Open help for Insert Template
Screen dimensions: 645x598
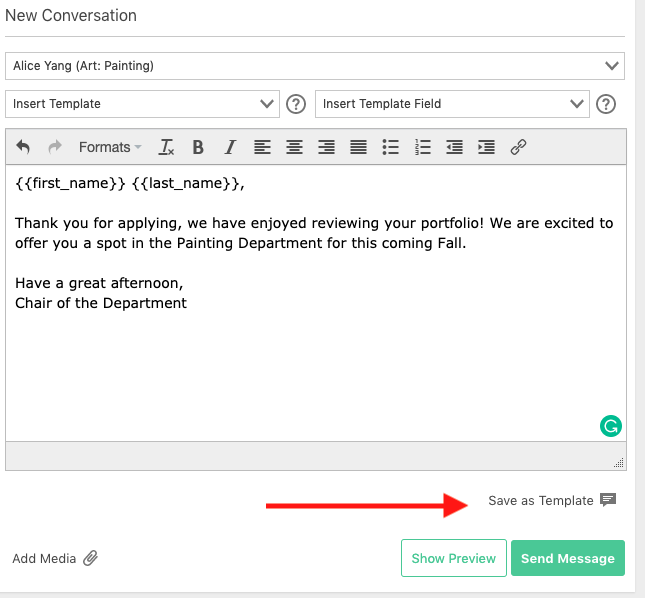296,104
